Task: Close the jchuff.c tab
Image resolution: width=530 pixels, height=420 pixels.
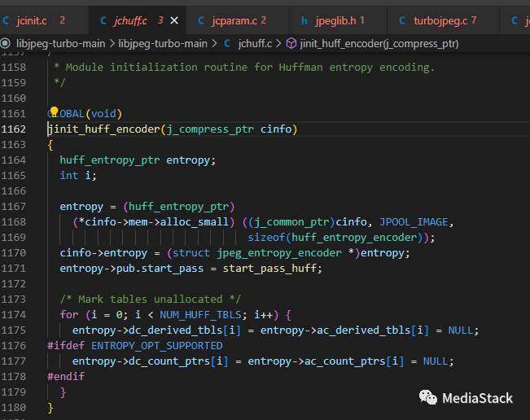Action: (174, 19)
